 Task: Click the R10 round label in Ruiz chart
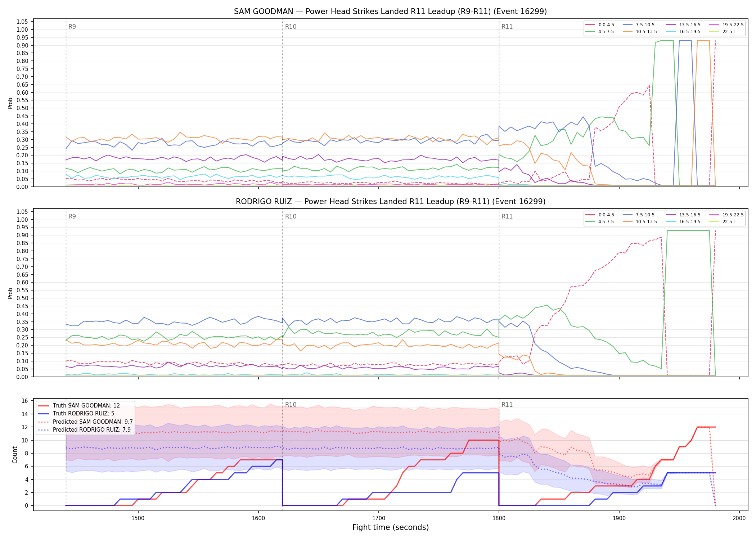coord(291,216)
